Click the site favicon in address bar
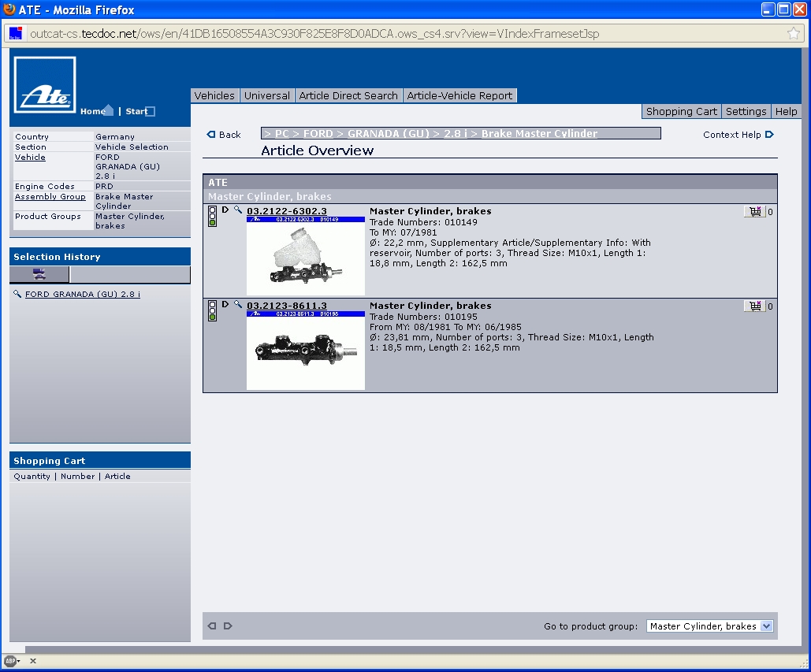Screen dimensions: 811x672 coord(16,34)
